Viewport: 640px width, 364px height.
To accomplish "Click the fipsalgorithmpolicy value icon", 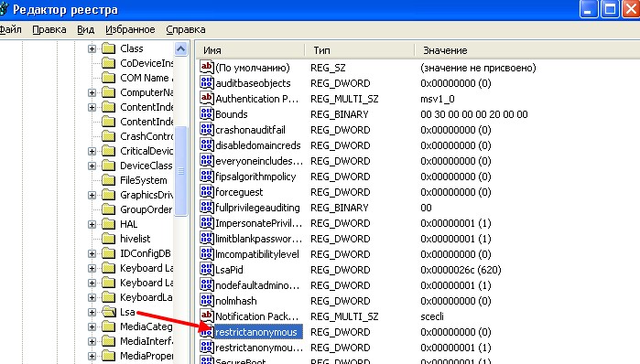I will (207, 177).
